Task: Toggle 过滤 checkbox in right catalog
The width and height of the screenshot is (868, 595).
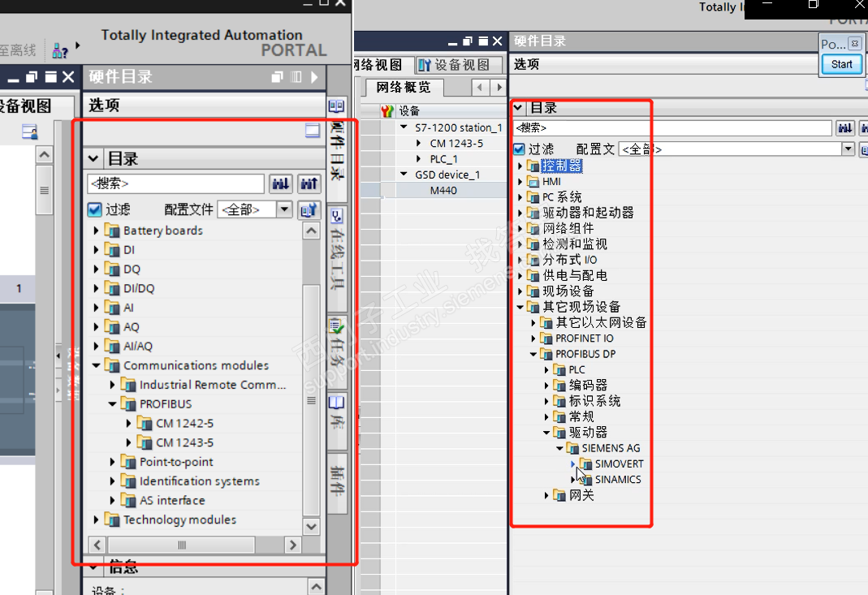Action: coord(519,149)
